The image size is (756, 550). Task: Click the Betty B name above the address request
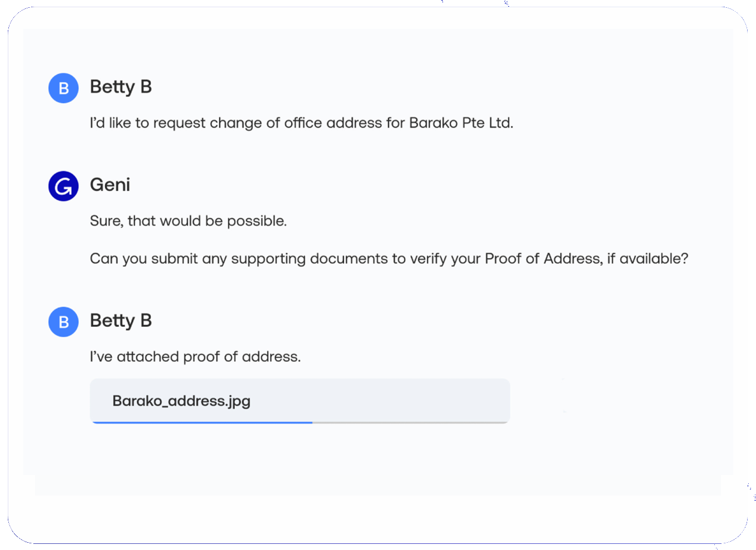[121, 87]
